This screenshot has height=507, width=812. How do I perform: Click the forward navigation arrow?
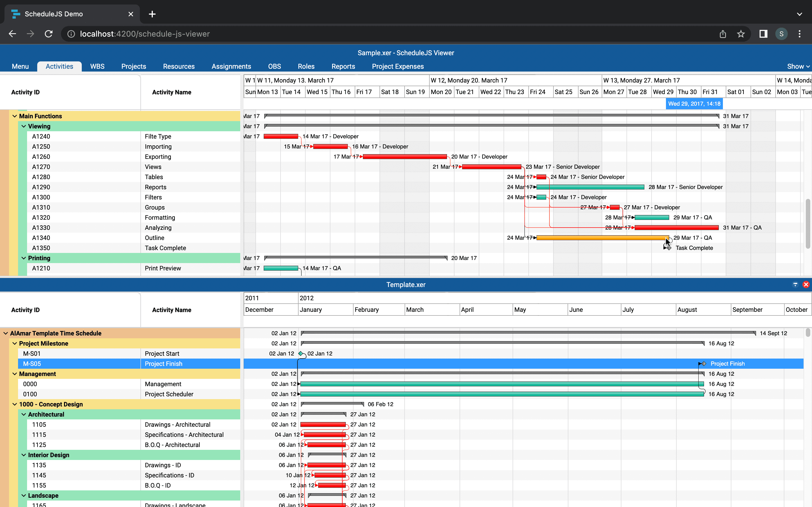point(30,34)
